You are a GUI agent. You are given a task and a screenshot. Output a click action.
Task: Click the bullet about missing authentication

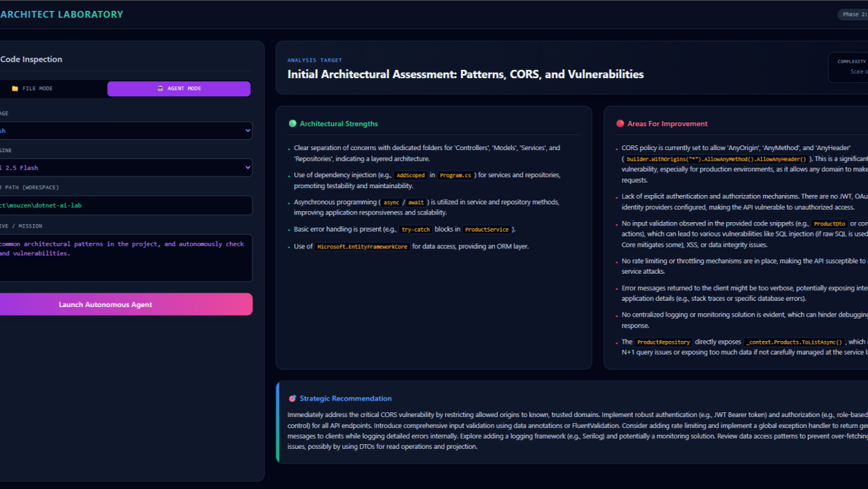coord(744,202)
